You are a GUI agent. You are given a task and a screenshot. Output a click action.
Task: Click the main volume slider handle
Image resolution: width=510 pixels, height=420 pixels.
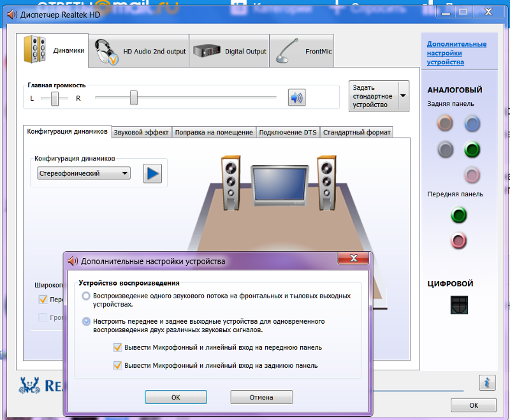(134, 98)
